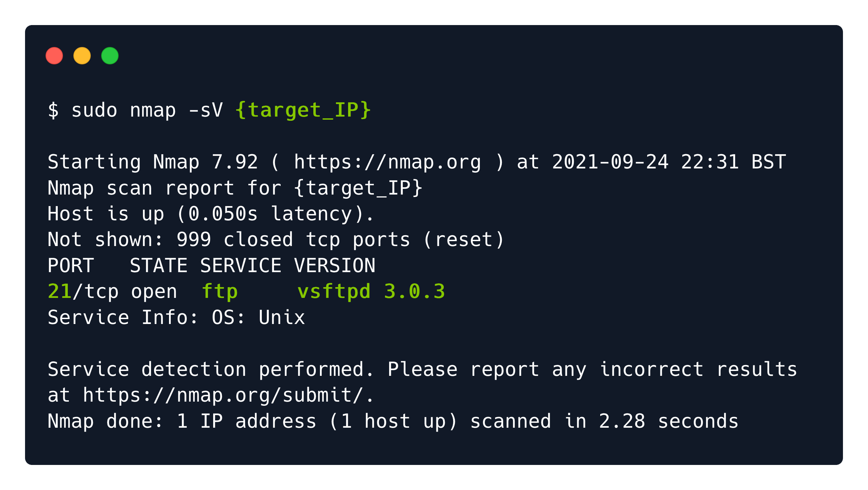Click the Service Info: OS: Unix line
868x490 pixels.
coord(176,318)
